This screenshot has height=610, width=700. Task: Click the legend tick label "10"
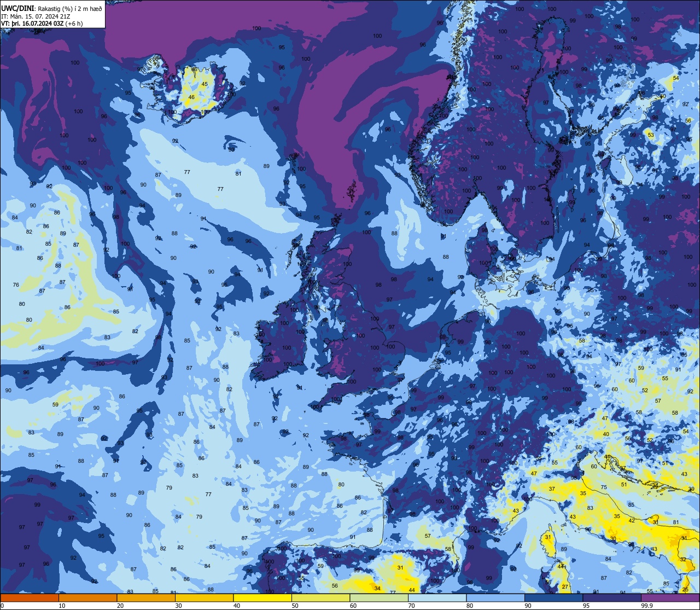(62, 606)
